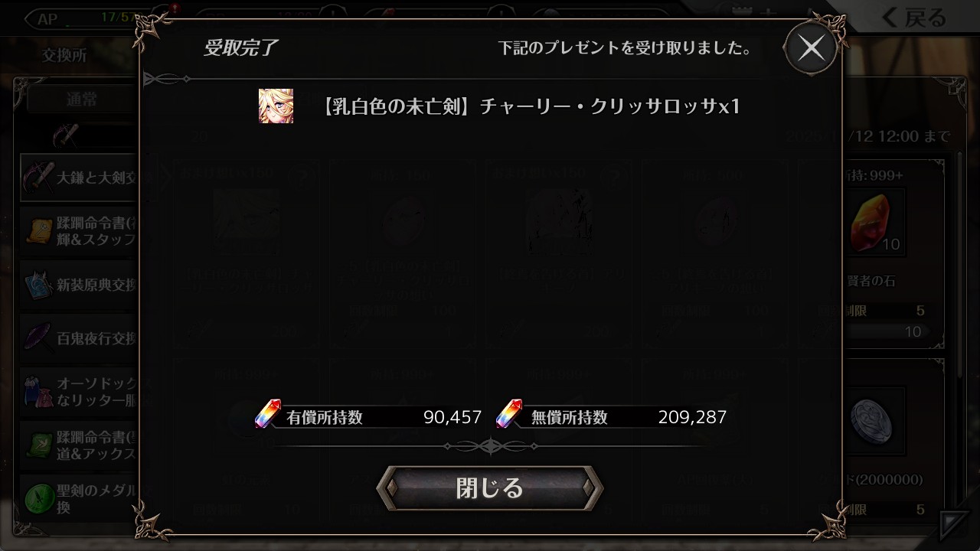The height and width of the screenshot is (551, 980).
Task: Click the 交換所 header label
Action: pos(64,56)
